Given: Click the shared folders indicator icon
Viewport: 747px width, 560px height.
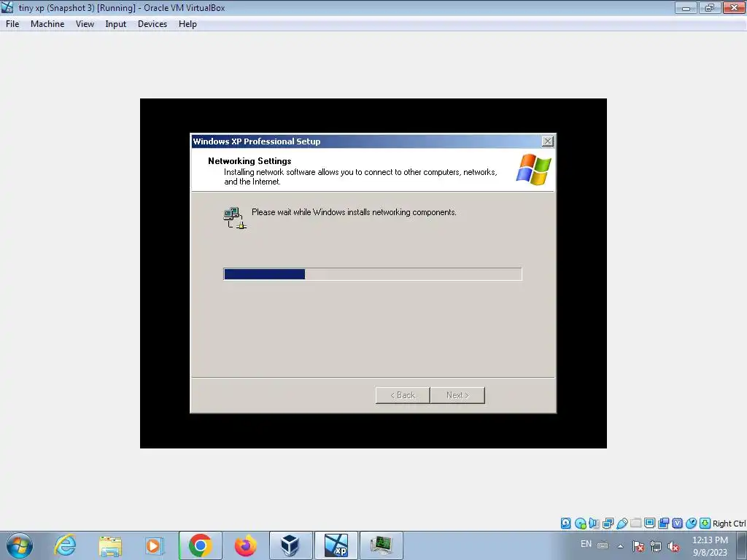Looking at the screenshot, I should pos(635,524).
